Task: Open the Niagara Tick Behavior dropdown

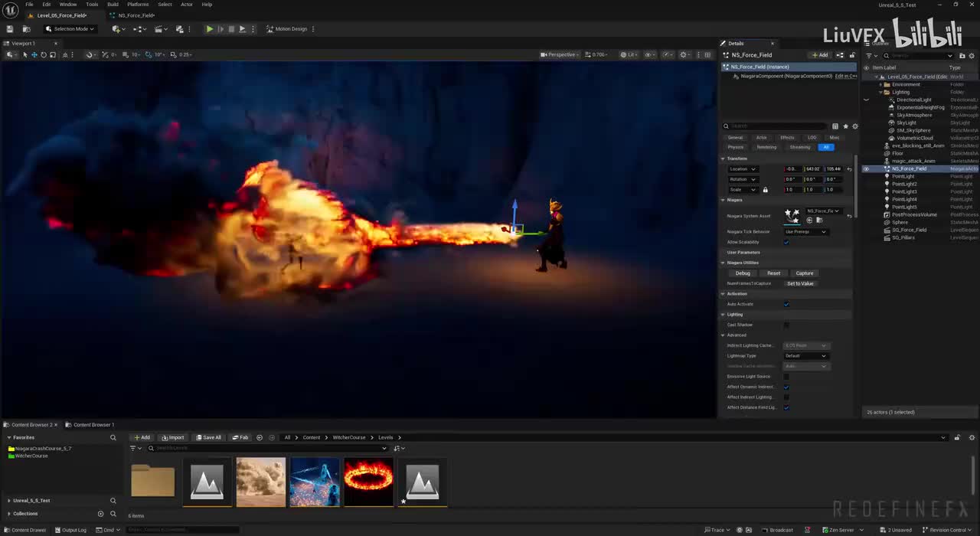Action: (x=805, y=231)
